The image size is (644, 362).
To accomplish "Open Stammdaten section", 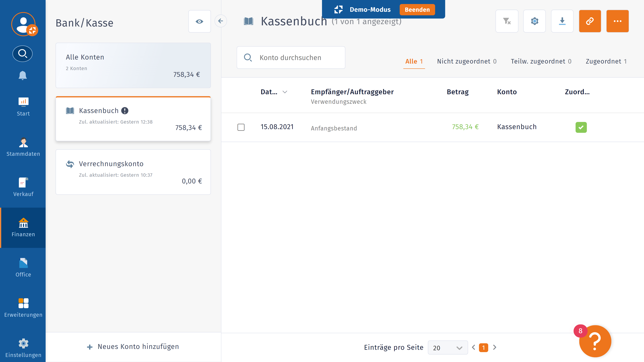I will 23,147.
